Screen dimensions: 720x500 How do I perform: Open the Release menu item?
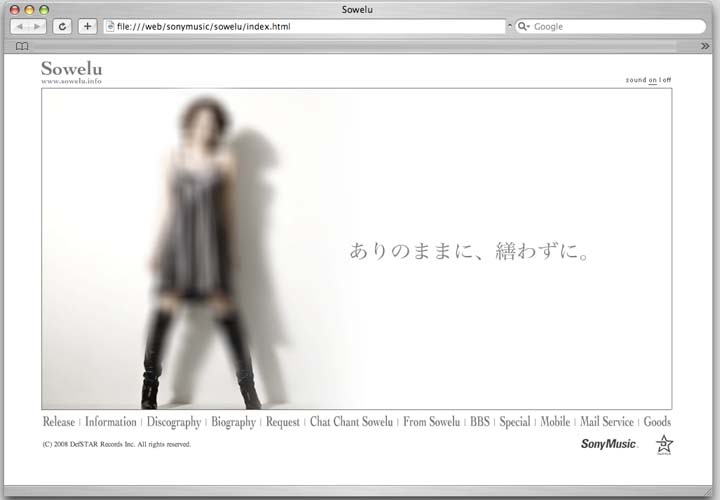[x=58, y=422]
